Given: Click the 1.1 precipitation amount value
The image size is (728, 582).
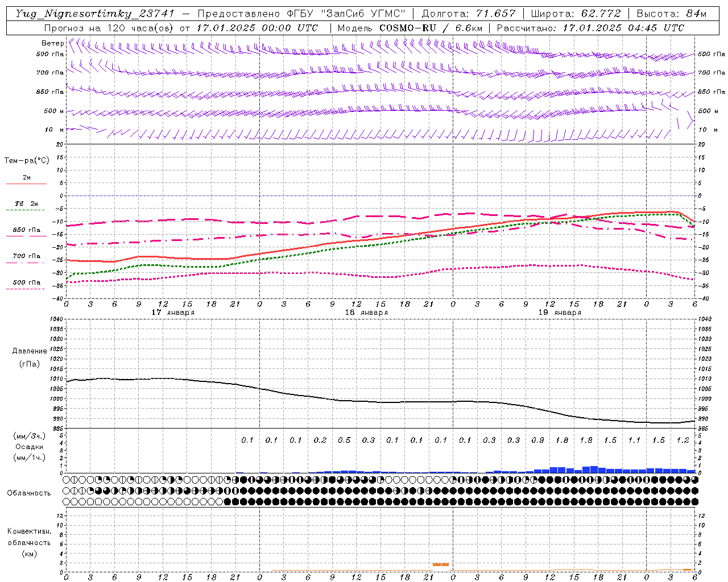Looking at the screenshot, I should pyautogui.click(x=634, y=440).
